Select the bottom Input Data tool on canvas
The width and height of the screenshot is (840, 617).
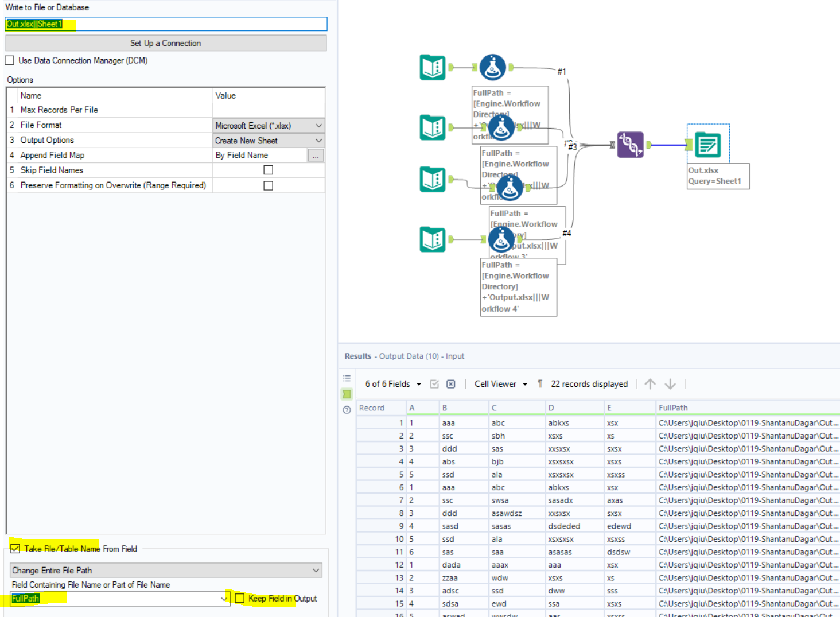click(432, 239)
